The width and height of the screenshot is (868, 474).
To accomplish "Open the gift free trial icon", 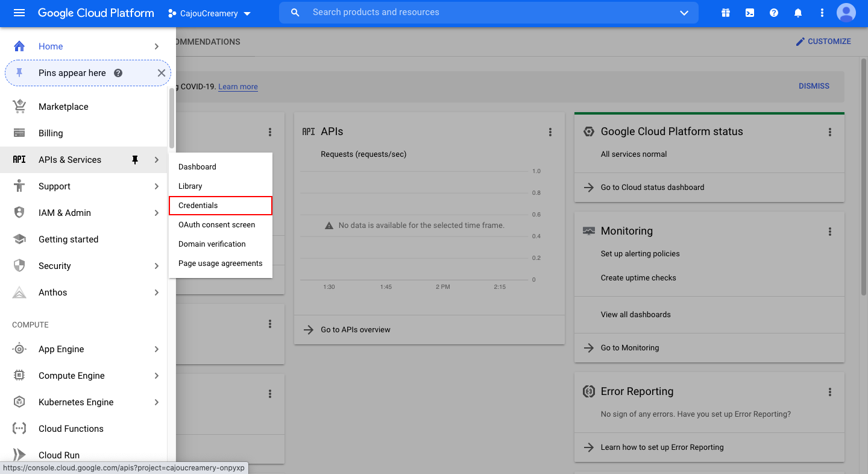I will [x=726, y=13].
